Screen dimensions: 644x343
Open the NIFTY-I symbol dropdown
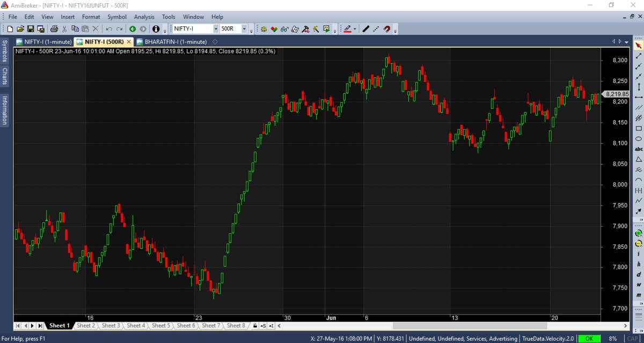(216, 28)
